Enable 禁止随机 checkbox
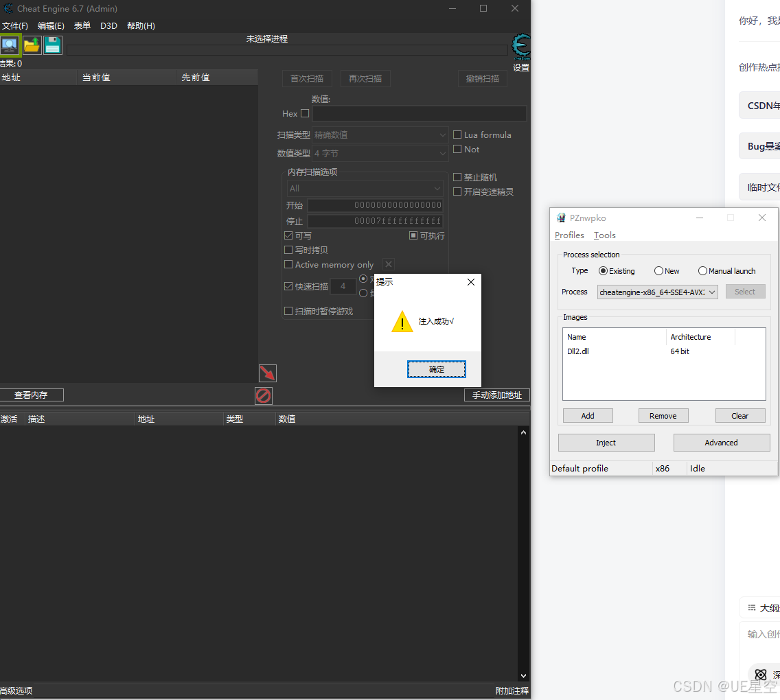Screen dimensions: 780x700 pos(457,178)
